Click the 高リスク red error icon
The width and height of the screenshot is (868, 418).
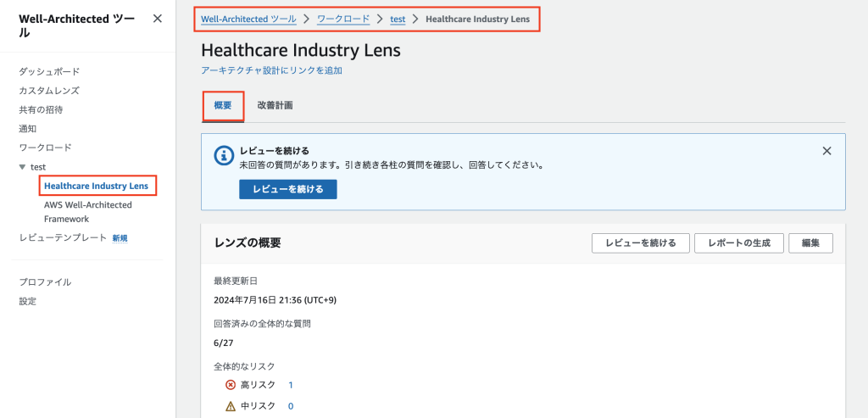(x=231, y=385)
